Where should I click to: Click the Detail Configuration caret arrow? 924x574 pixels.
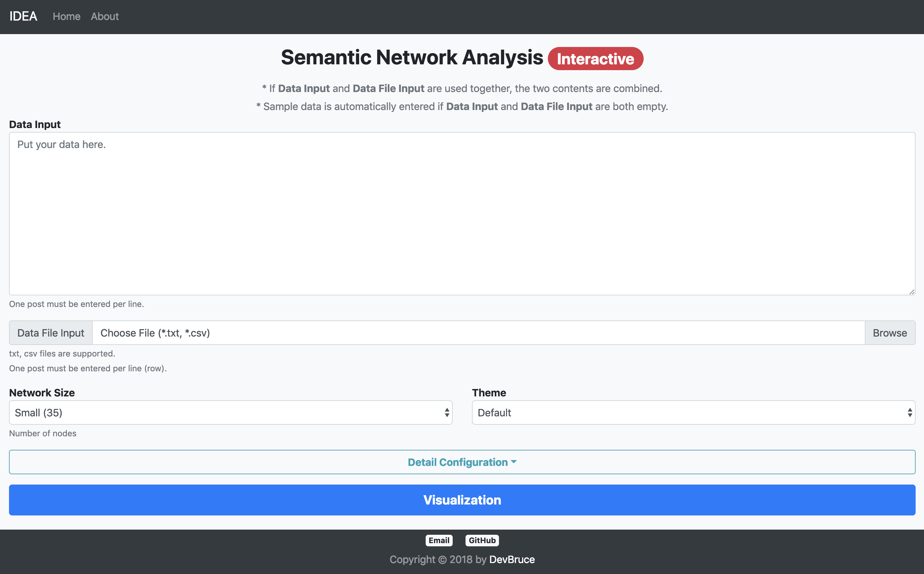tap(514, 462)
